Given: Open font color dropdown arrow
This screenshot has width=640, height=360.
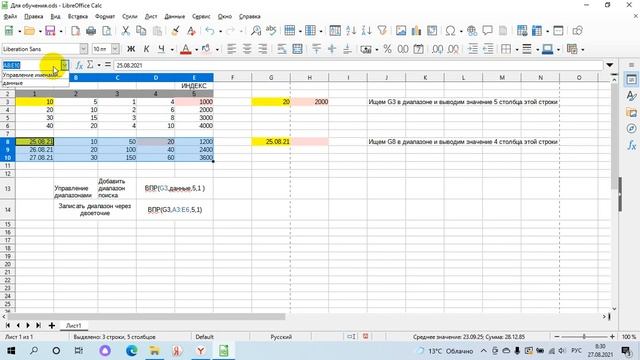Looking at the screenshot, I should pos(196,49).
